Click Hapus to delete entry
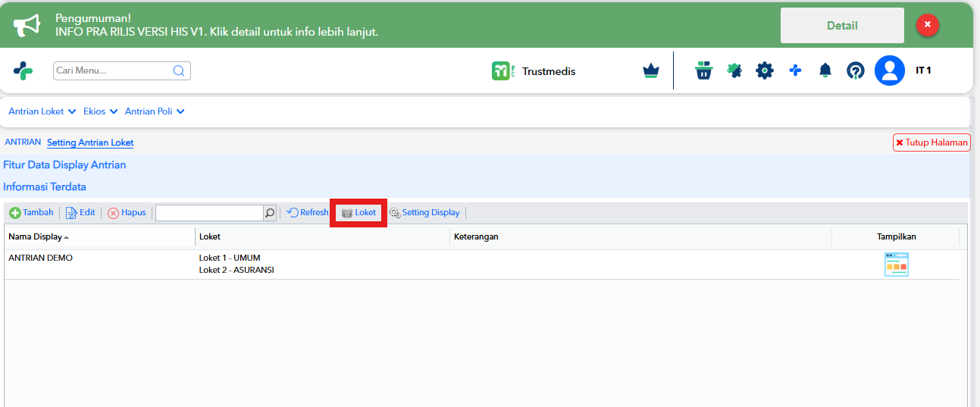This screenshot has width=980, height=407. coord(127,213)
